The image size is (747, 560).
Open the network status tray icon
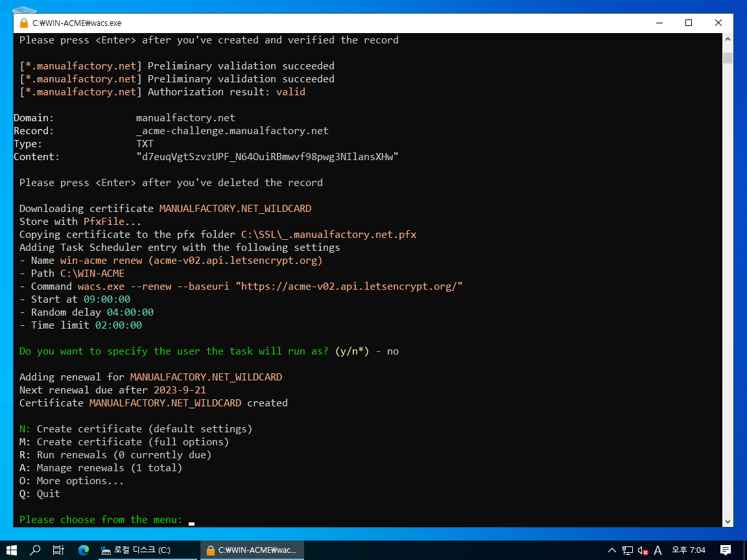(x=628, y=550)
